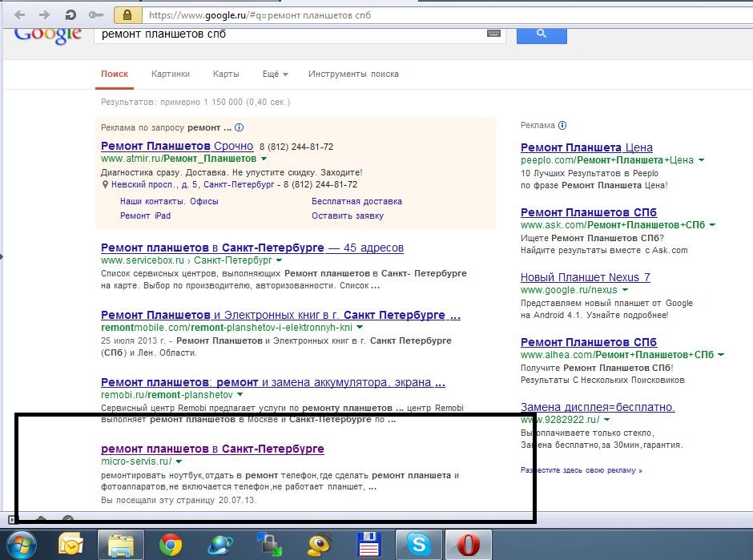This screenshot has height=560, width=753.
Task: Open right ad 'Ремонт Планшета Цена'
Action: point(586,147)
